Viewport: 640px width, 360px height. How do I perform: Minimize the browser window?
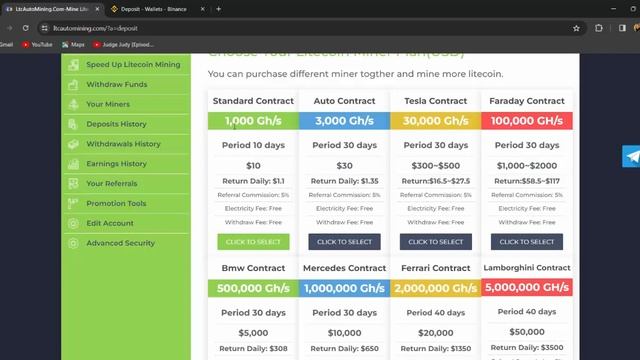tap(613, 9)
